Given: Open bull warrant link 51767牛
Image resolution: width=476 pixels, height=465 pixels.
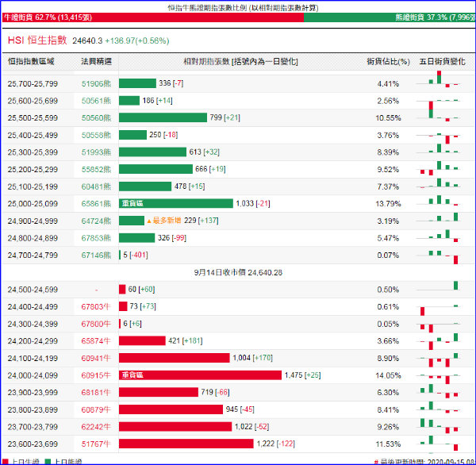Looking at the screenshot, I should 96,444.
